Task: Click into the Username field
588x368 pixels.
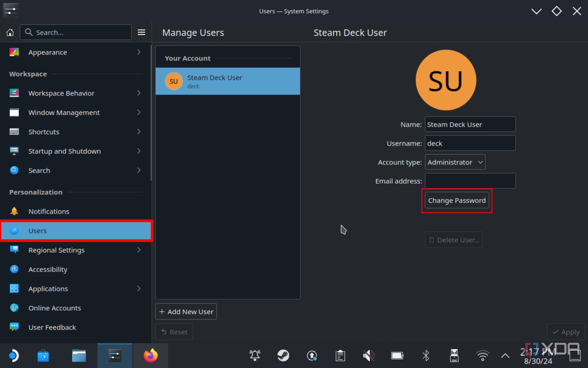Action: (470, 143)
